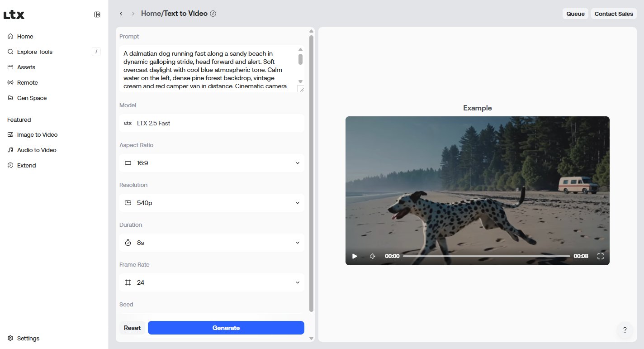The image size is (644, 349).
Task: Click the dalmatian example video thumbnail
Action: [478, 191]
